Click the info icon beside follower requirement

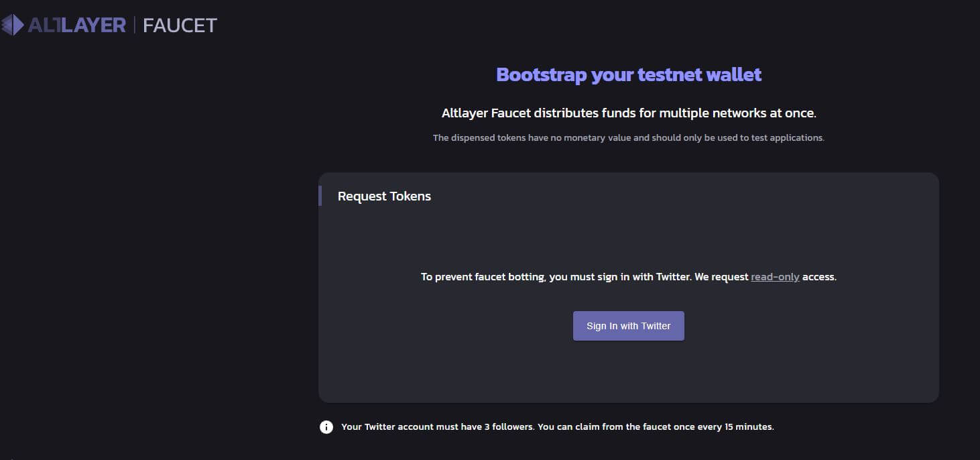tap(326, 427)
